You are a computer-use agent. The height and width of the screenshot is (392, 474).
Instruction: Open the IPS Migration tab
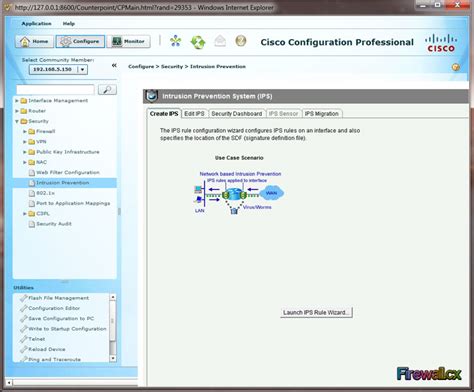322,114
